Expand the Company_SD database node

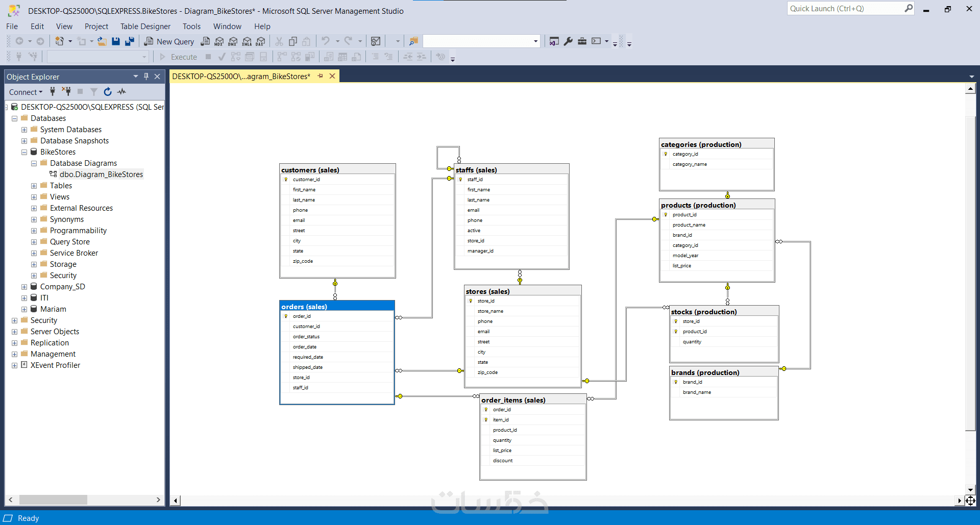pos(24,287)
